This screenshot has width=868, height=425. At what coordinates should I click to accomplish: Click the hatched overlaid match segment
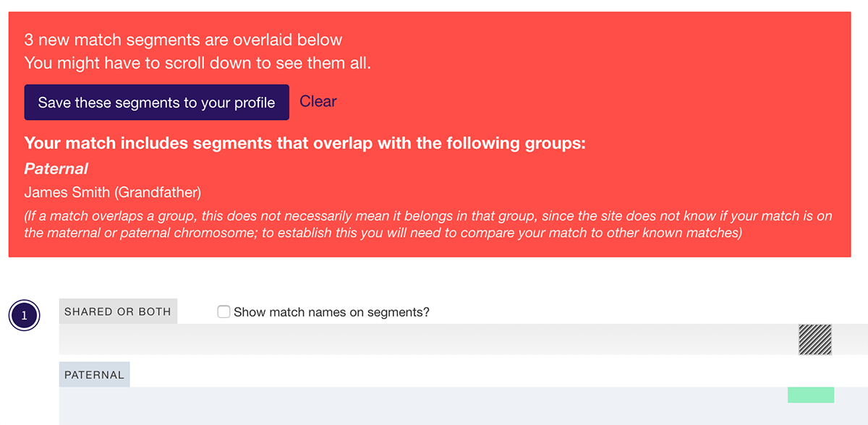click(x=814, y=339)
